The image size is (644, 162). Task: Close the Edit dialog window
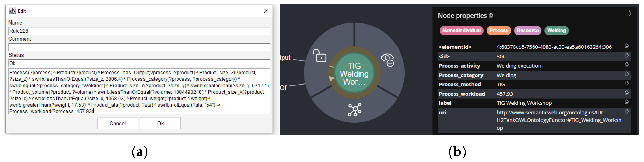tap(266, 11)
